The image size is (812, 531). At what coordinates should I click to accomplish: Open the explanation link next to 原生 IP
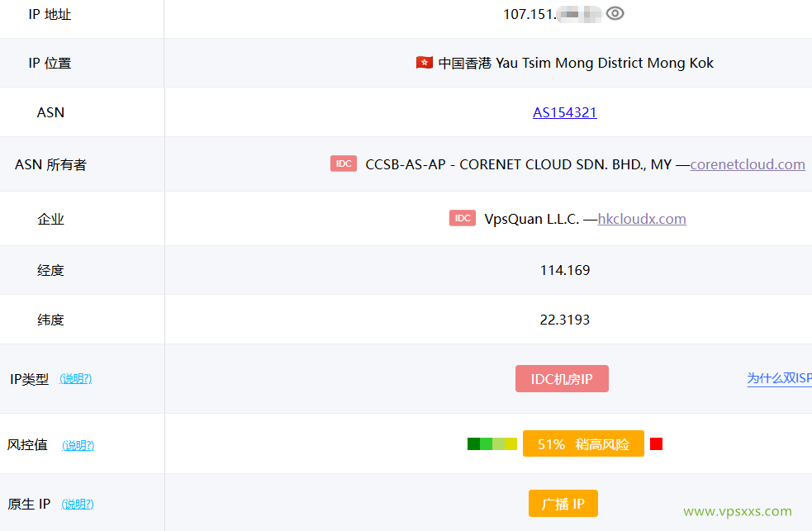click(x=78, y=504)
